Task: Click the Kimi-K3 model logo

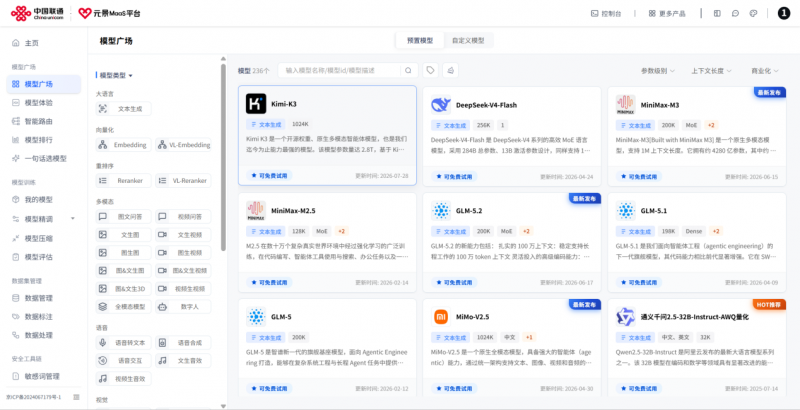Action: [x=256, y=104]
